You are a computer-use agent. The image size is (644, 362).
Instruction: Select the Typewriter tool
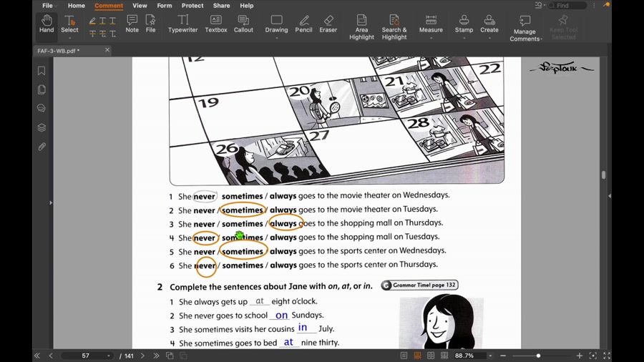[182, 24]
